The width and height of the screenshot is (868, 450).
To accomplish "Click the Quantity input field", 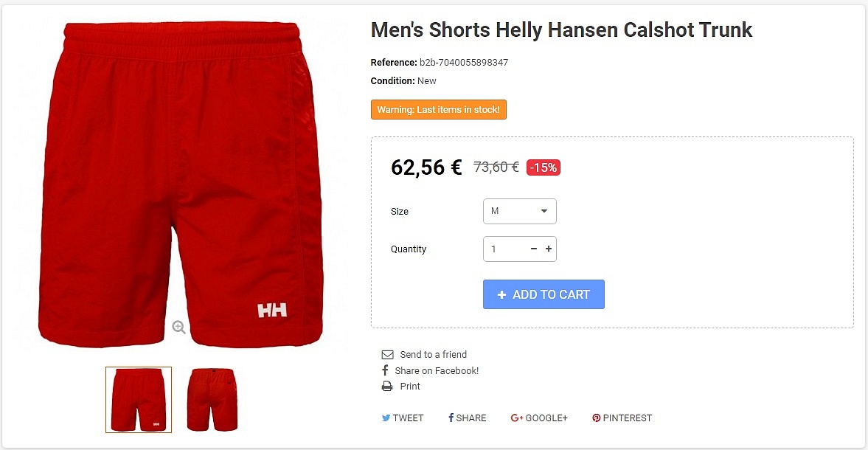I will pos(505,249).
